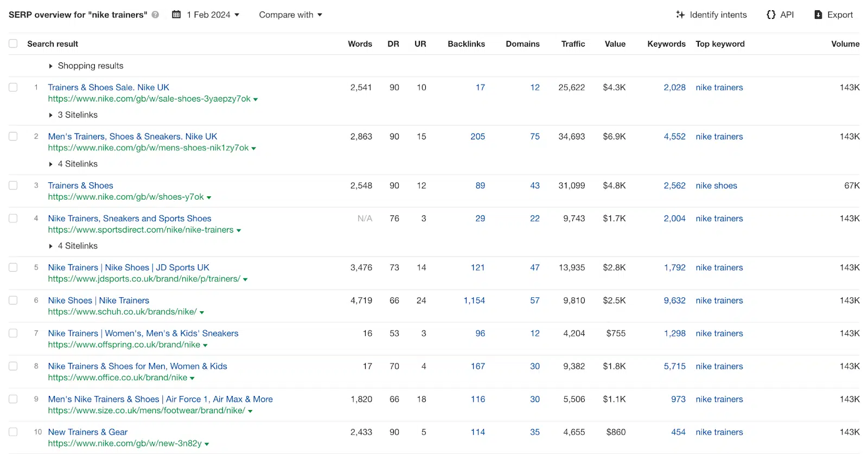Click volume value 67K
The width and height of the screenshot is (868, 454).
pyautogui.click(x=852, y=186)
